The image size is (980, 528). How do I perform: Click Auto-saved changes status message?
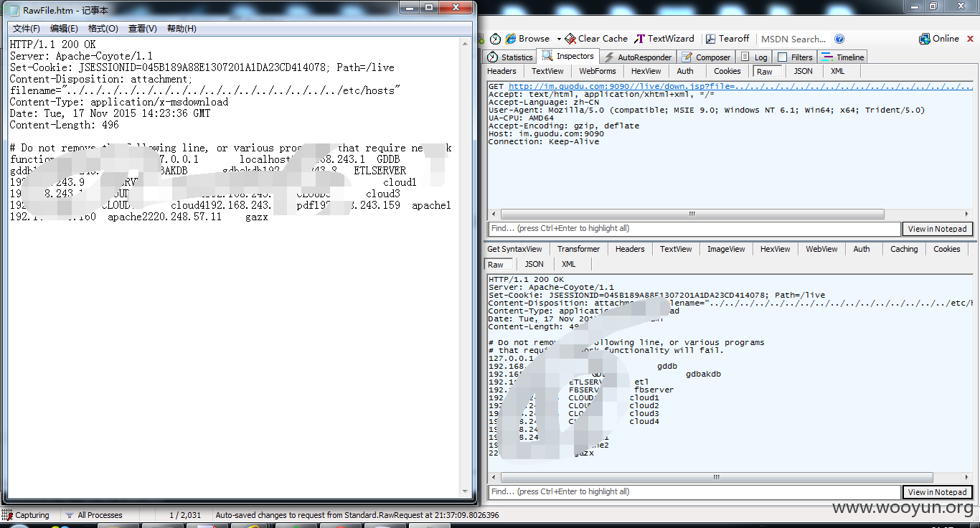pyautogui.click(x=357, y=515)
